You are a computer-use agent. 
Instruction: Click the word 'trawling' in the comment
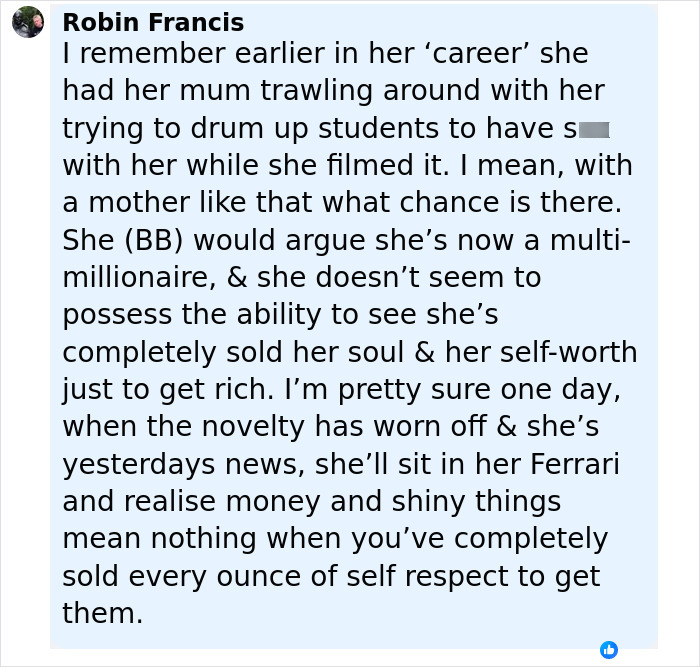(x=317, y=92)
